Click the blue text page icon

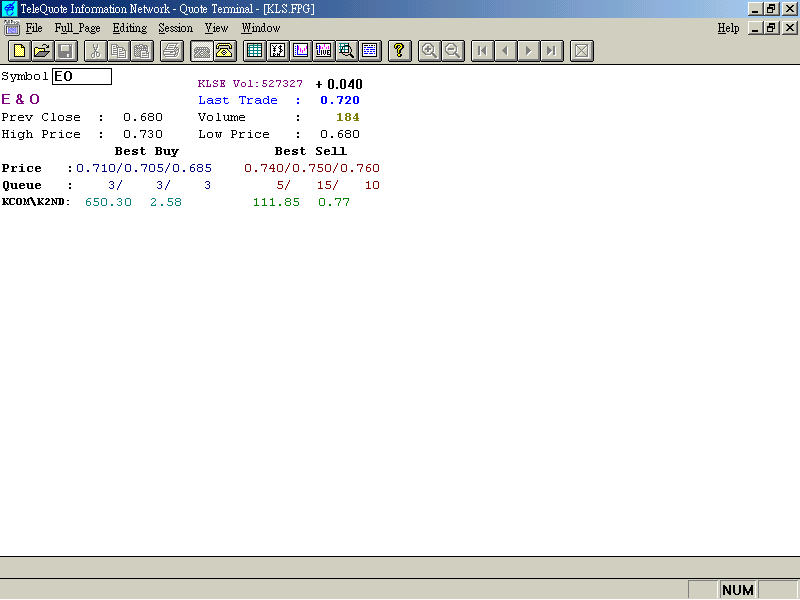(x=370, y=51)
